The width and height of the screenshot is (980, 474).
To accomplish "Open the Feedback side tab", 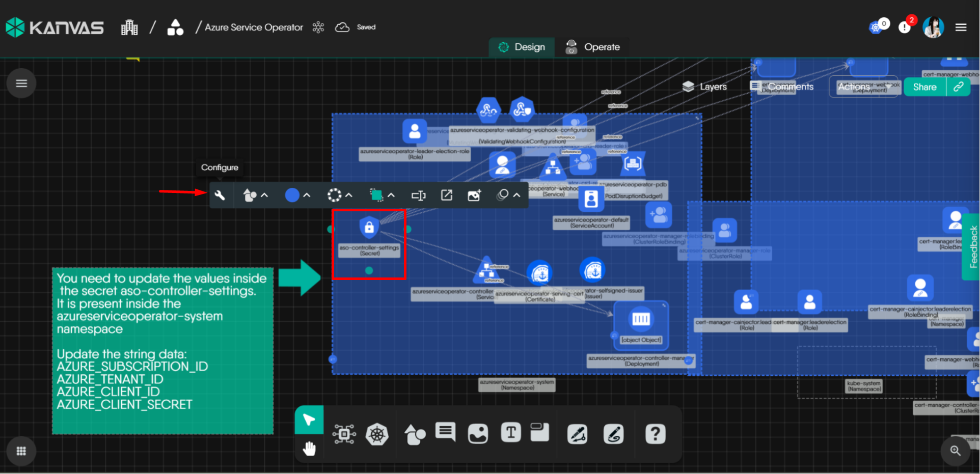I will pos(972,247).
